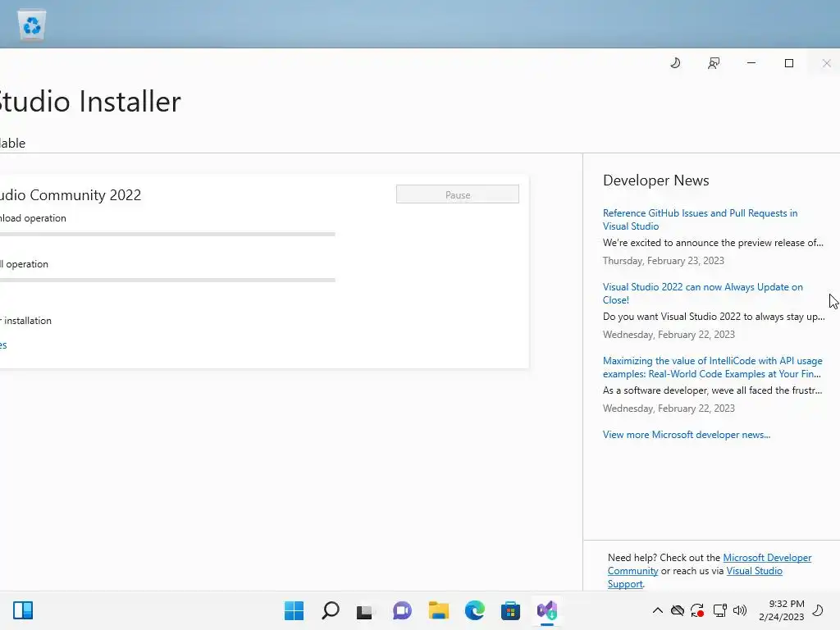The width and height of the screenshot is (840, 630).
Task: Click the download operation progress bar
Action: 167,234
